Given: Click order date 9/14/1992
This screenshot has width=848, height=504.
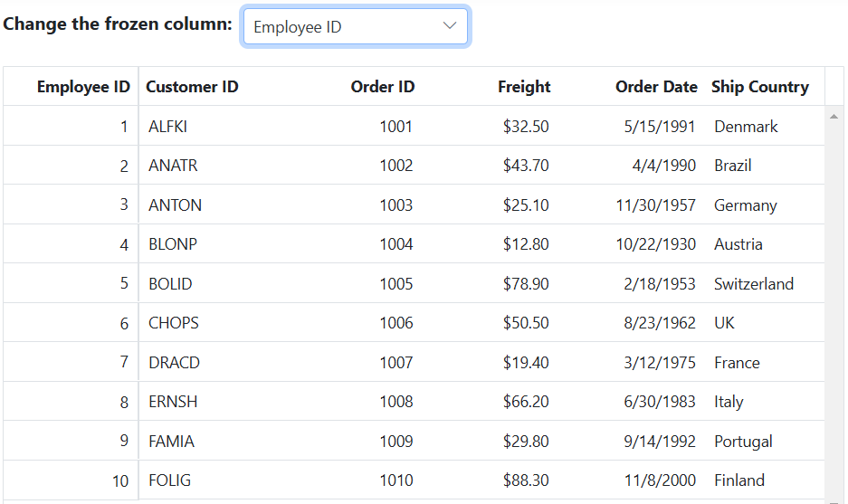Looking at the screenshot, I should pos(659,442).
